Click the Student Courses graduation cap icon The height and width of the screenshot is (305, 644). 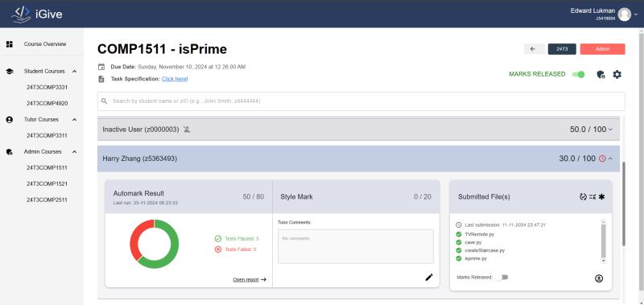point(10,72)
